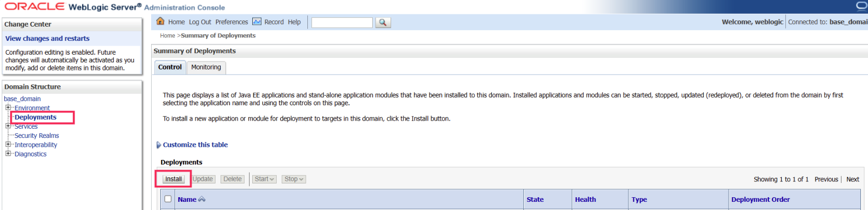The image size is (868, 210).
Task: Open the Start dropdown button
Action: [264, 179]
